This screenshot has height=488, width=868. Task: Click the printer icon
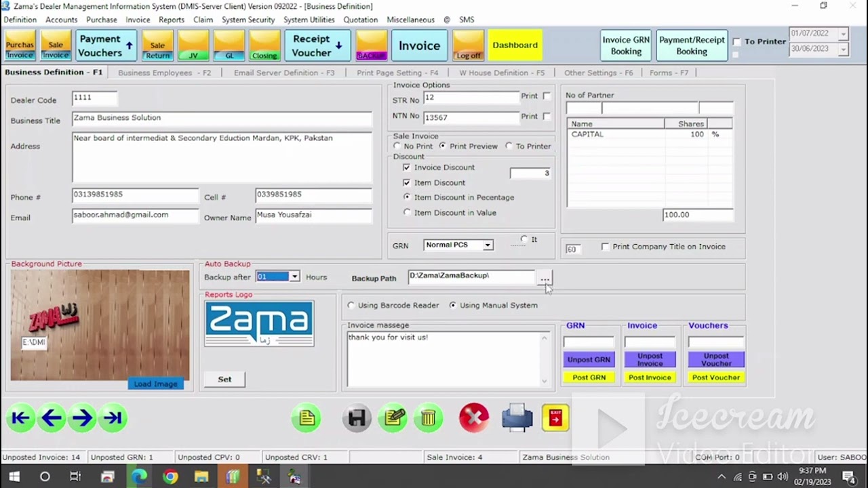point(517,418)
